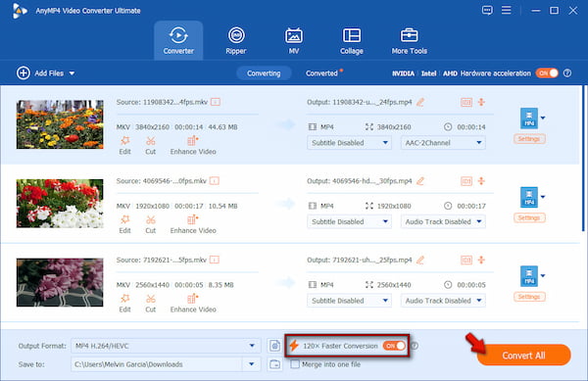Click the Convert All button
Image resolution: width=588 pixels, height=381 pixels.
(524, 356)
